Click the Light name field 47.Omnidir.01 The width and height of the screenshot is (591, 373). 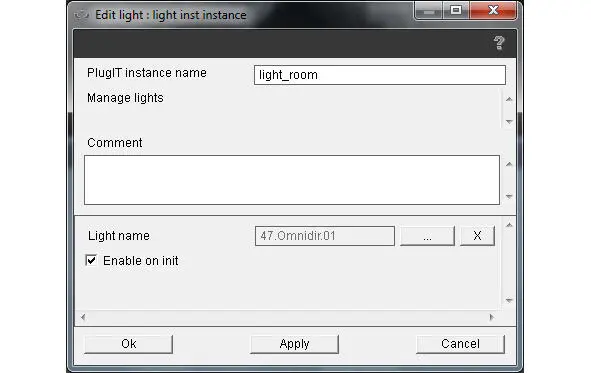click(325, 236)
